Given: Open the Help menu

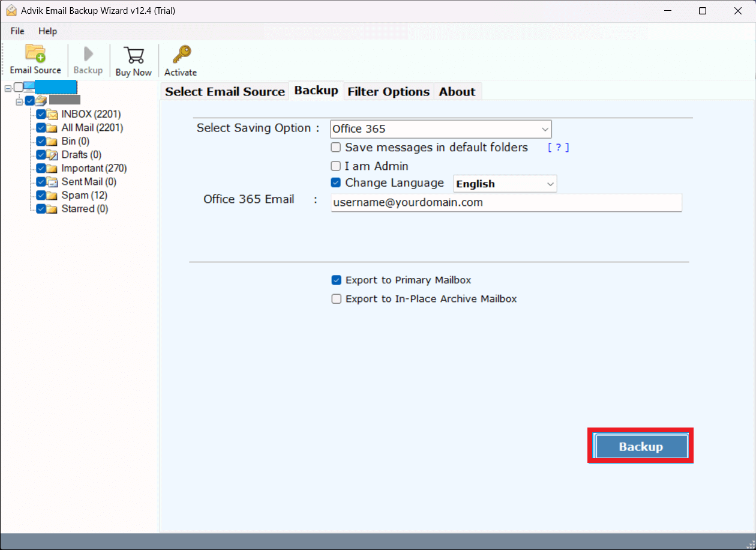Looking at the screenshot, I should click(x=47, y=31).
